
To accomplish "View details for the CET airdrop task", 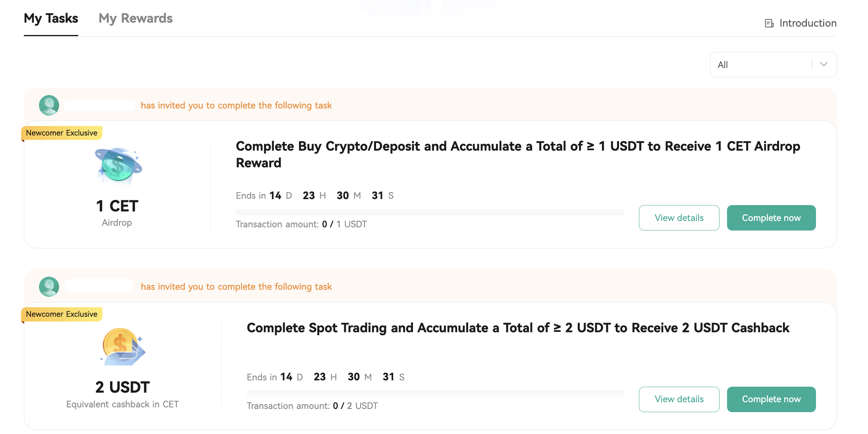I will [x=679, y=218].
